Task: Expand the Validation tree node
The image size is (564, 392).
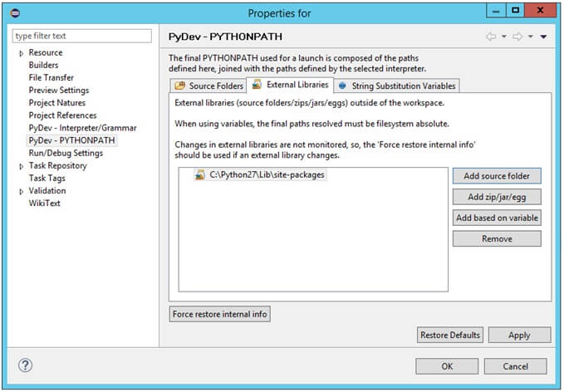Action: tap(22, 191)
